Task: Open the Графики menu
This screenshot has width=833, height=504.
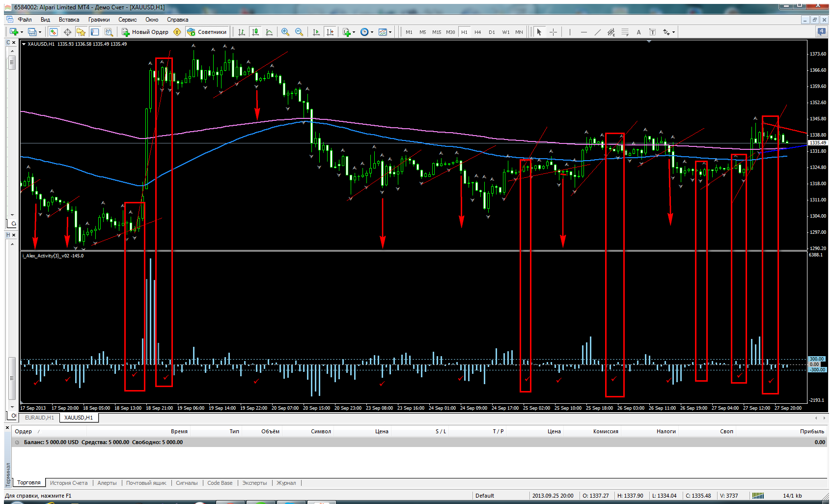Action: [x=99, y=20]
